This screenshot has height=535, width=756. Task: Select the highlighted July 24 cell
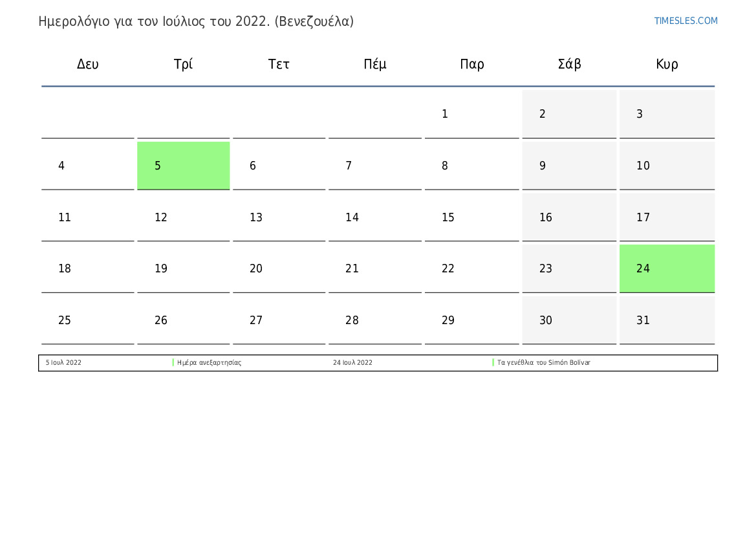point(667,268)
